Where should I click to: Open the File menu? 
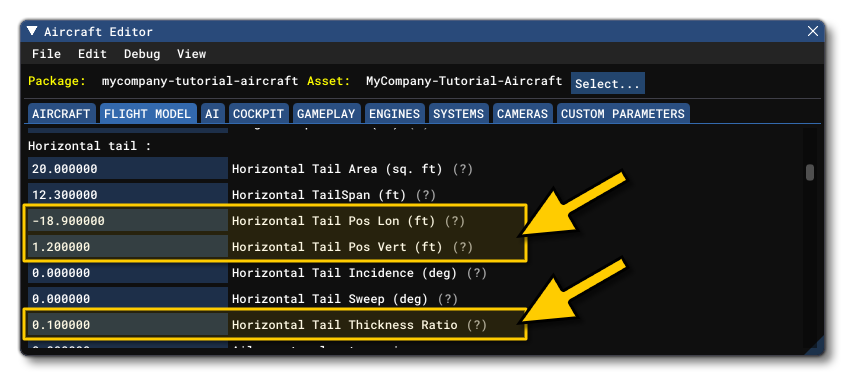[x=46, y=54]
